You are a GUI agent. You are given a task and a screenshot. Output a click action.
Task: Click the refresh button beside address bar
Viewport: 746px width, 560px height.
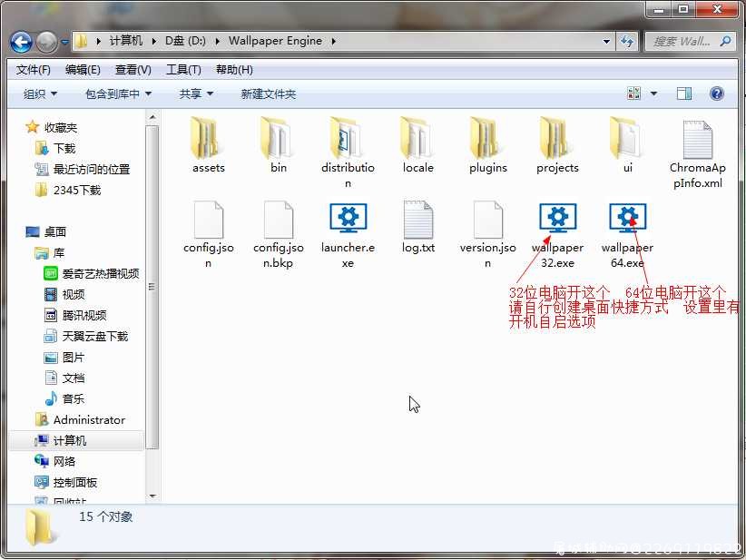pyautogui.click(x=627, y=42)
